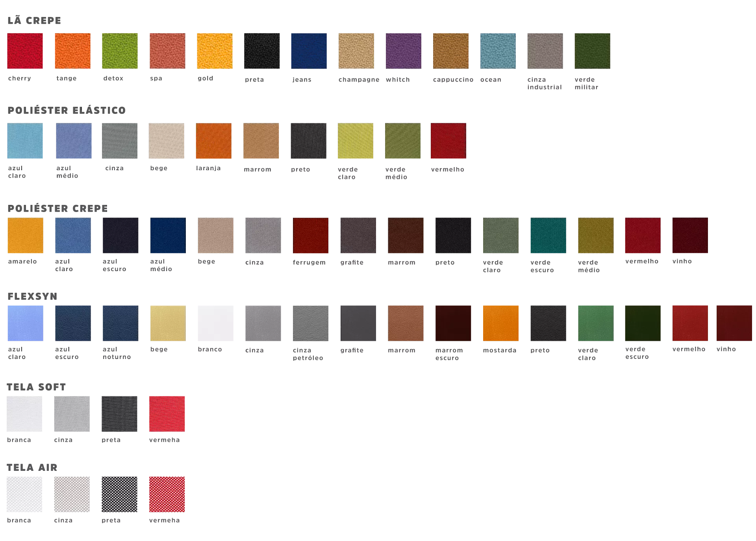Choose the chartreuse green swatch in the second section
The height and width of the screenshot is (541, 756).
356,142
